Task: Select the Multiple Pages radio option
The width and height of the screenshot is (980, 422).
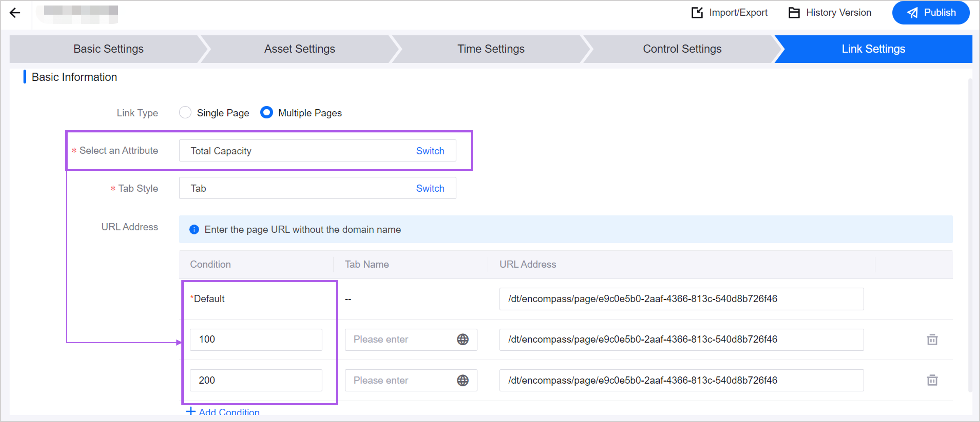Action: 266,112
